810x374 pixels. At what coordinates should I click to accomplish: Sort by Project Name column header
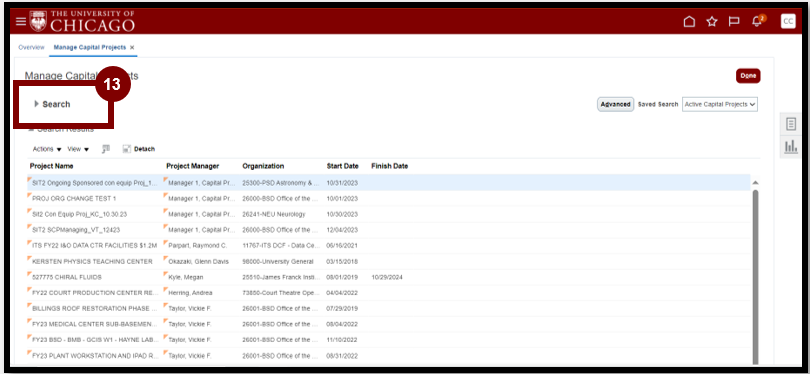(x=51, y=166)
